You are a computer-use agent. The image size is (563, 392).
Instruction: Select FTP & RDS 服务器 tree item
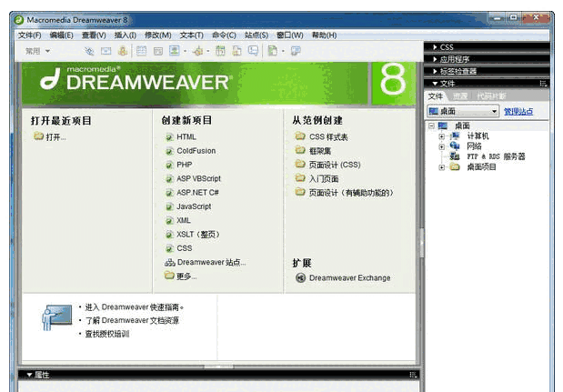click(x=496, y=156)
